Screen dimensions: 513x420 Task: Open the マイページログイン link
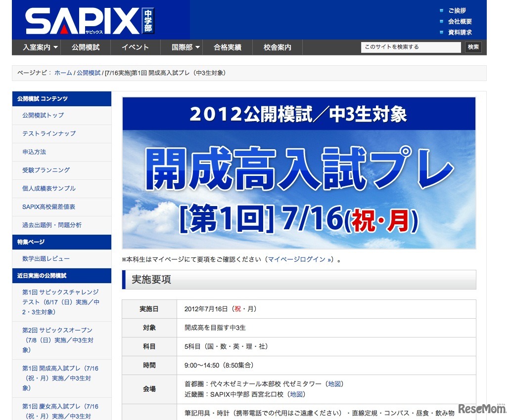click(x=299, y=259)
